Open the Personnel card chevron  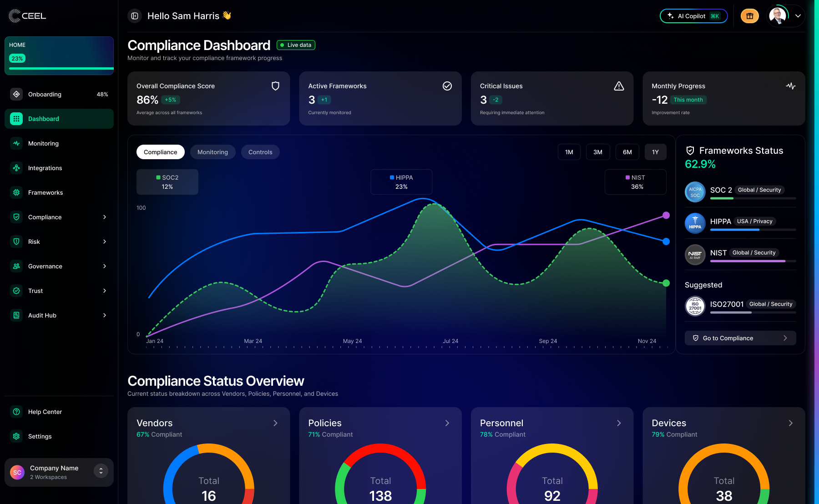coord(619,423)
